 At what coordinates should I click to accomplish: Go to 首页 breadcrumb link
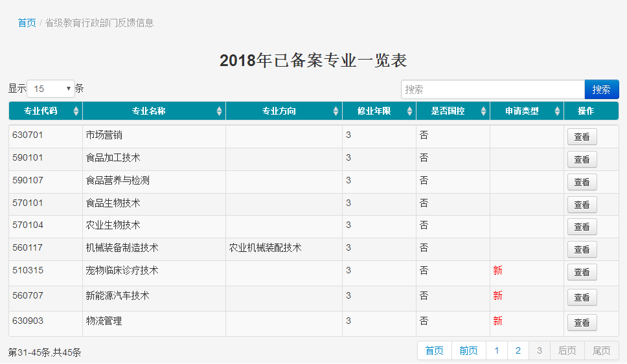(27, 23)
